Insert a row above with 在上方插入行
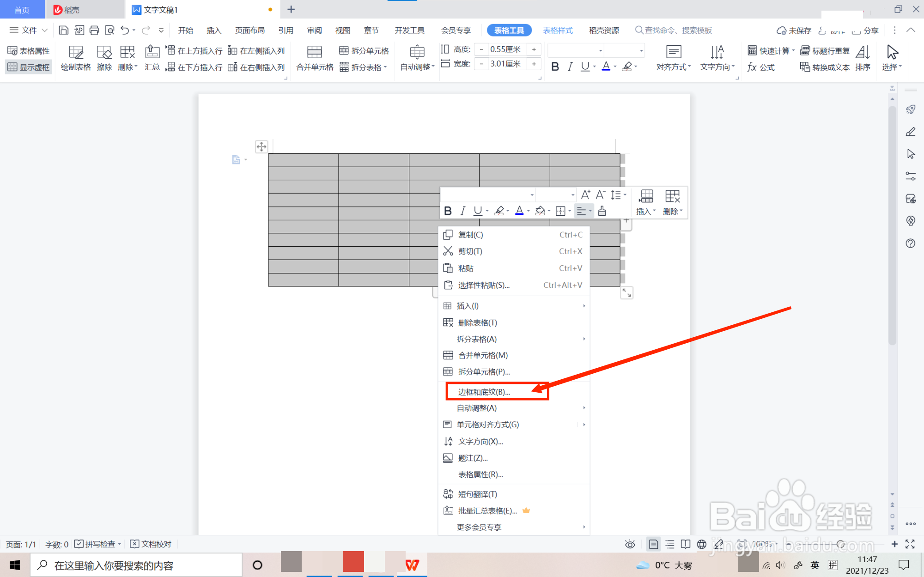Screen dimensions: 924x577 195,51
